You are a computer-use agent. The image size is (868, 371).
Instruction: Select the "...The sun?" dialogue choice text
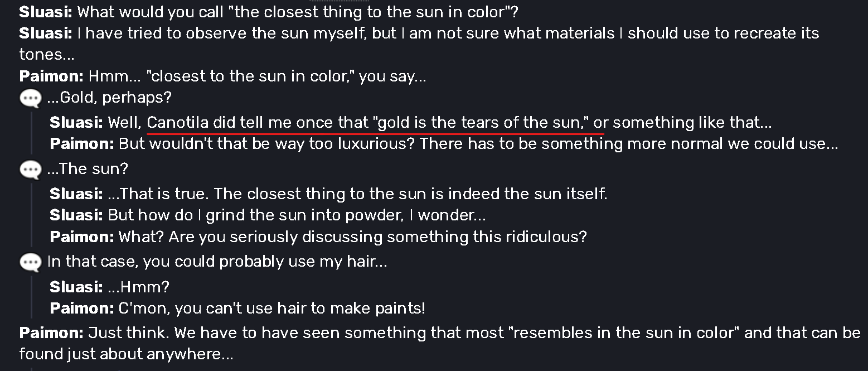click(88, 168)
